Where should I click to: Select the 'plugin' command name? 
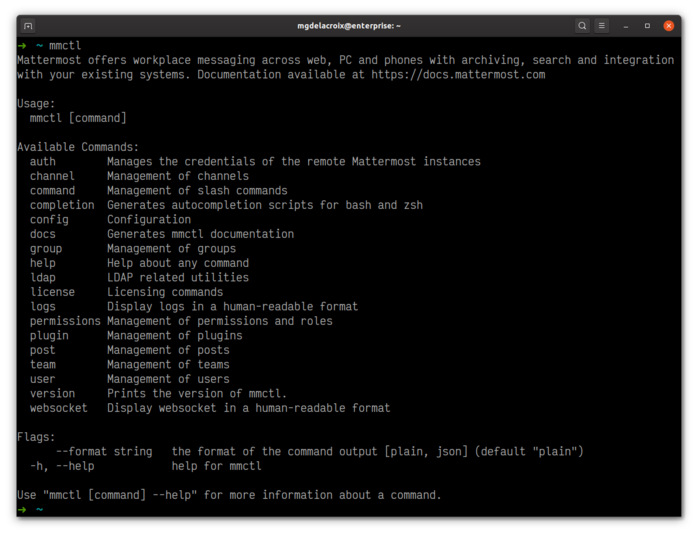click(49, 336)
